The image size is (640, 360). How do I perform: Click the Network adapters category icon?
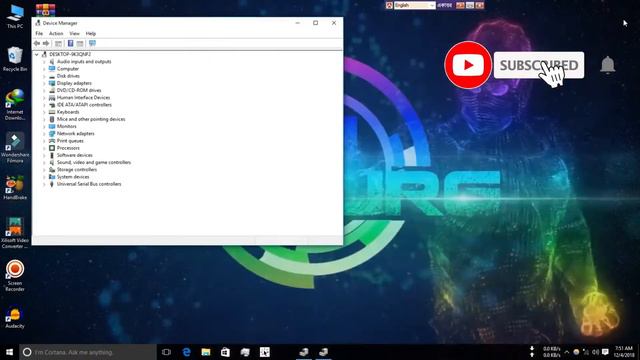click(52, 133)
